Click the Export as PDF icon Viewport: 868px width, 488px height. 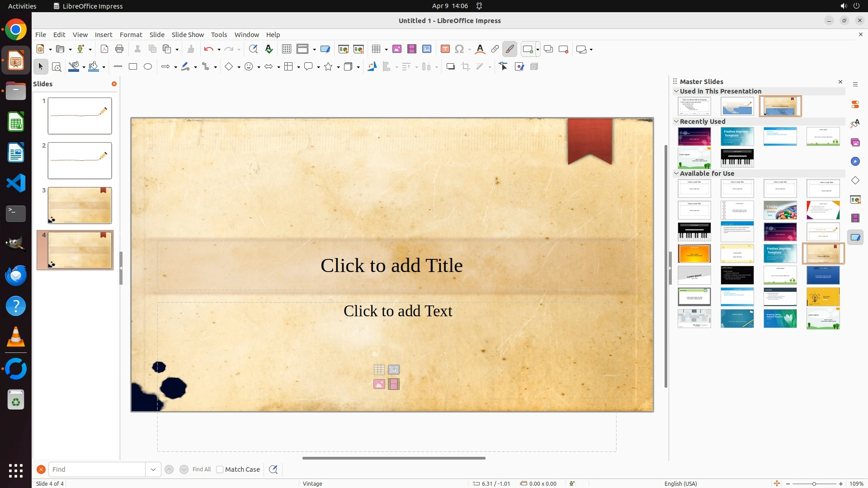104,49
